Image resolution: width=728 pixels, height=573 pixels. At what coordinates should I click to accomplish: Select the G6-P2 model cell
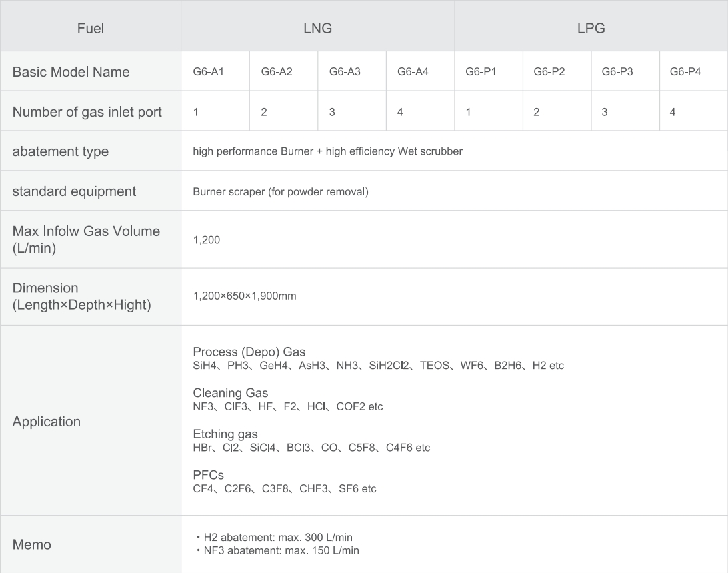click(557, 71)
